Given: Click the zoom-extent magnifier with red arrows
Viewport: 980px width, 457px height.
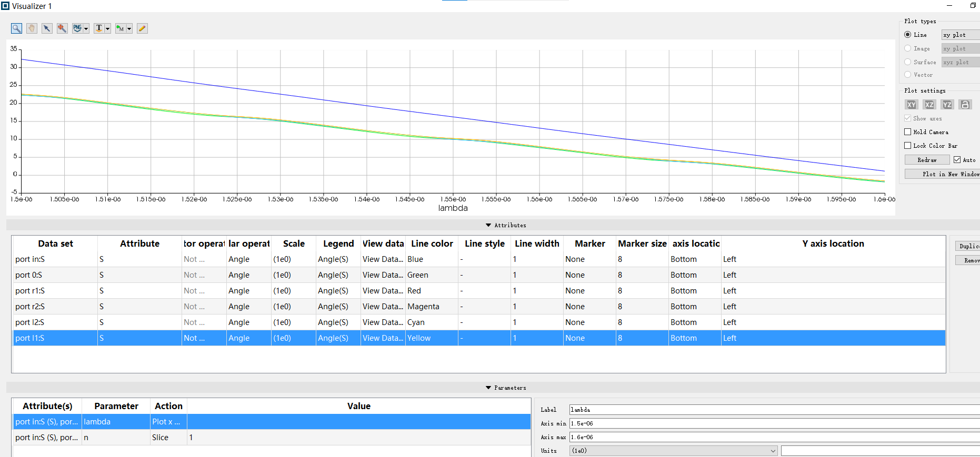Looking at the screenshot, I should 62,28.
